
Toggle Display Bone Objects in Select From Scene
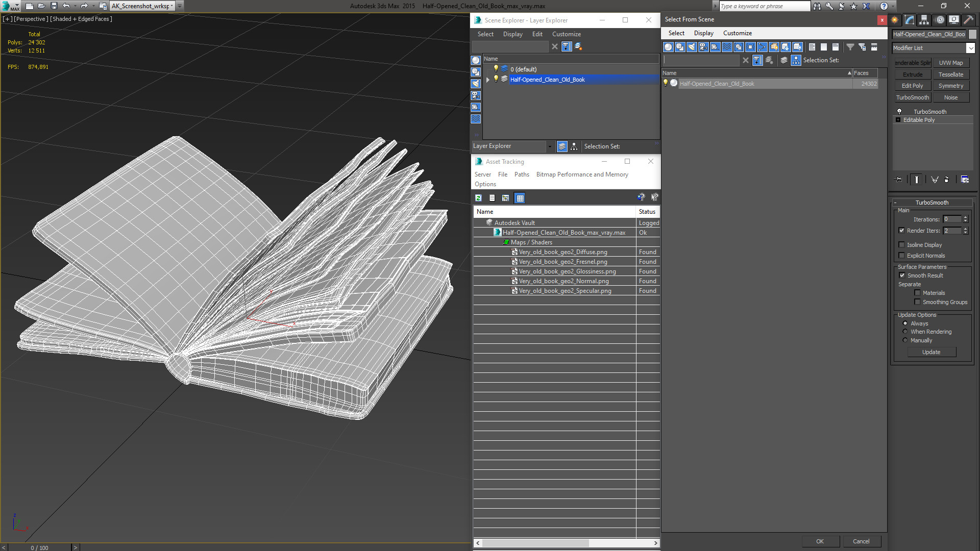(x=762, y=47)
